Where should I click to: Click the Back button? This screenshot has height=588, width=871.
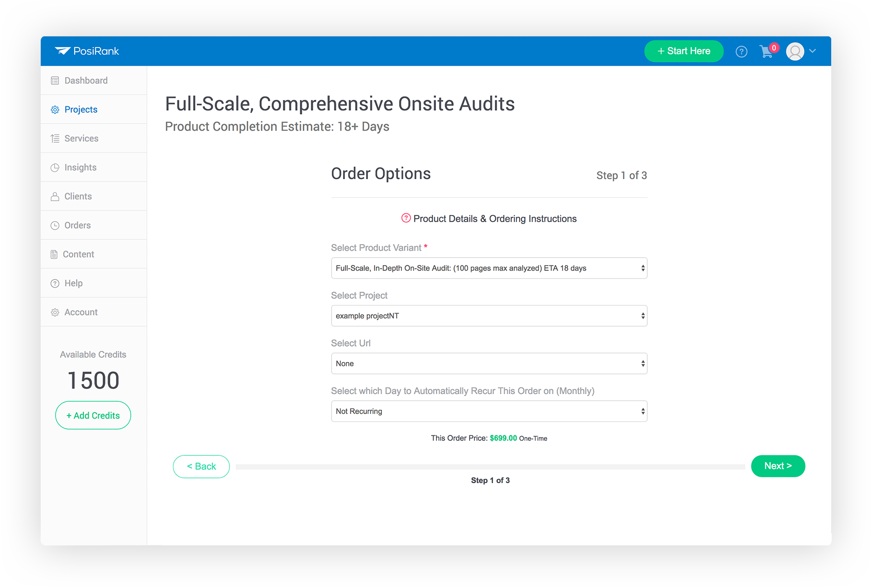[201, 466]
